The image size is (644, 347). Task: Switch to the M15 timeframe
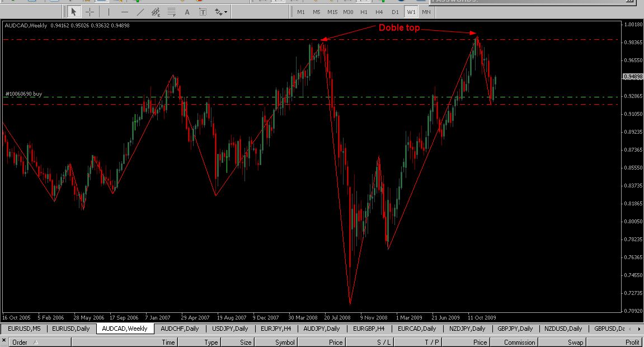click(332, 12)
